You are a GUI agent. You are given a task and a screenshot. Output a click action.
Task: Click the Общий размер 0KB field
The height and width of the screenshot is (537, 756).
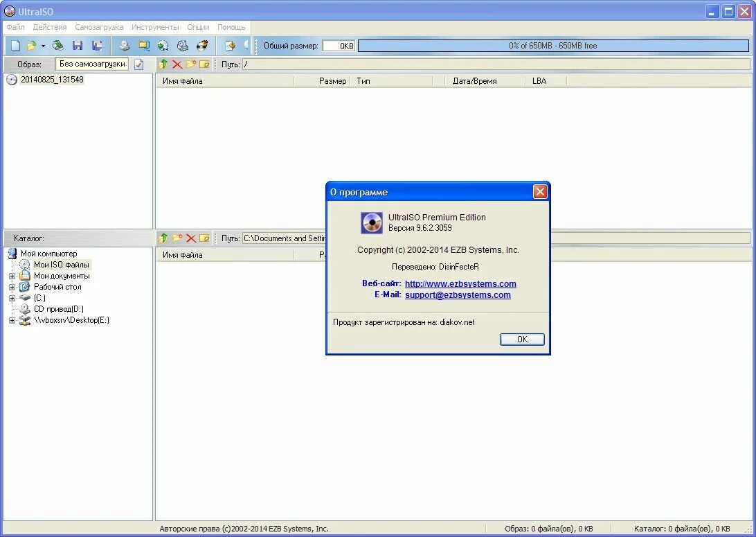(339, 46)
